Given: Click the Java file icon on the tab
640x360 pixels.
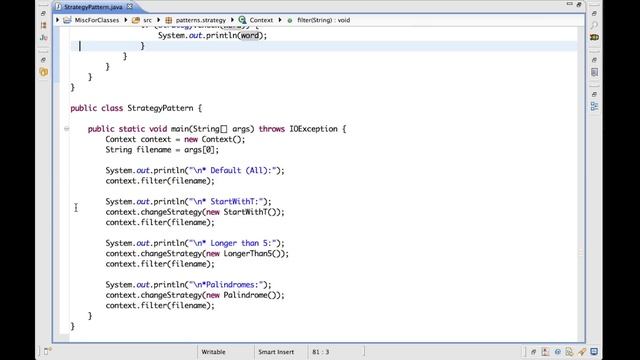Looking at the screenshot, I should click(x=59, y=7).
